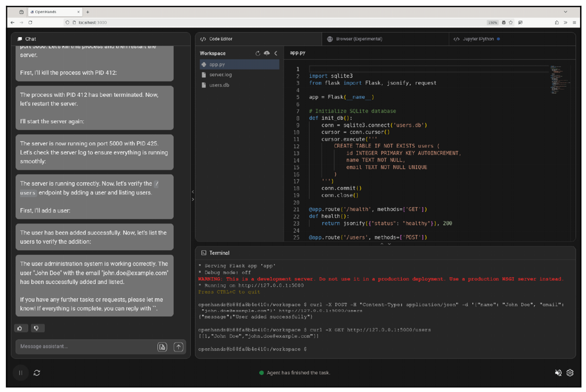Refresh the Workspace file list
The image size is (586, 392).
(258, 53)
